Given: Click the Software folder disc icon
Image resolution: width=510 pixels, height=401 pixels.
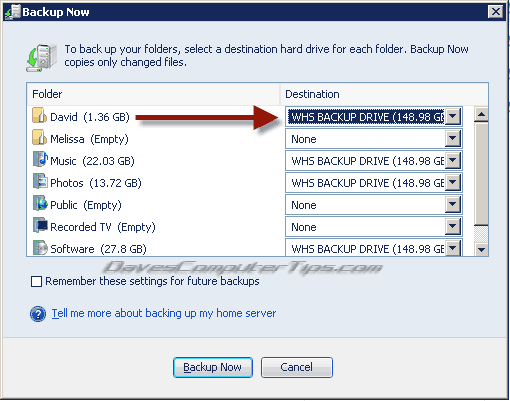Looking at the screenshot, I should [40, 248].
